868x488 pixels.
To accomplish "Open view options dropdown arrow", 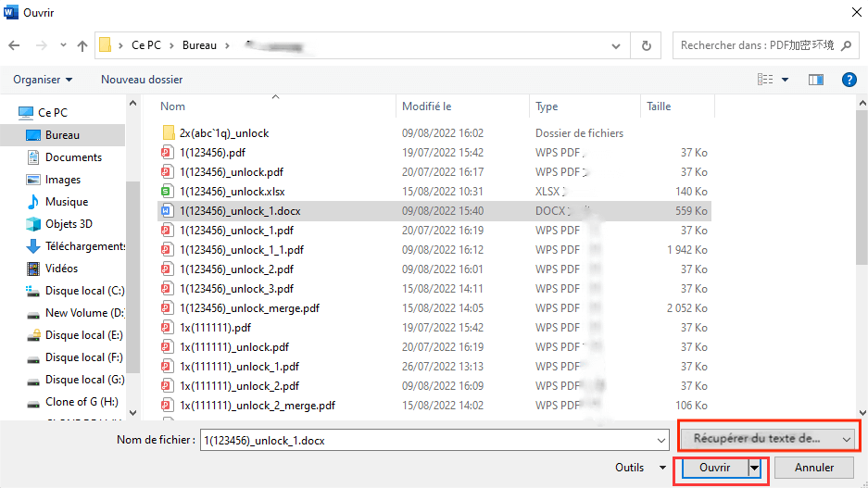I will tap(785, 80).
